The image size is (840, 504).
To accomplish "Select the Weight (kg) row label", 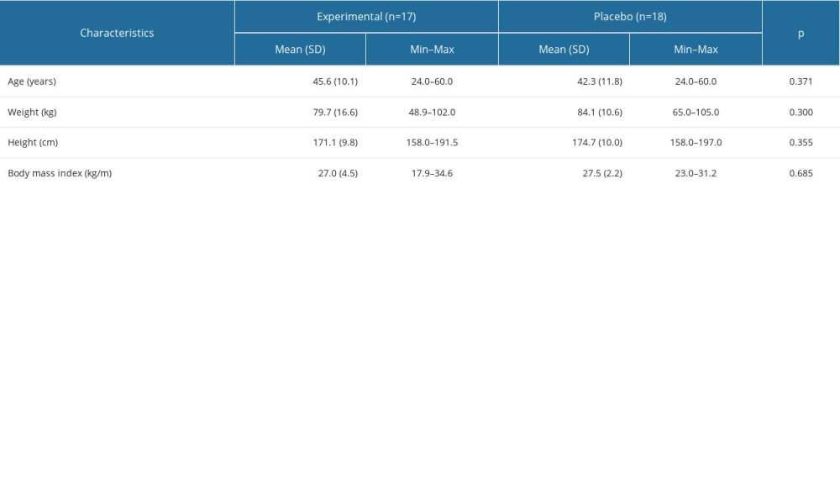I will coord(32,113).
